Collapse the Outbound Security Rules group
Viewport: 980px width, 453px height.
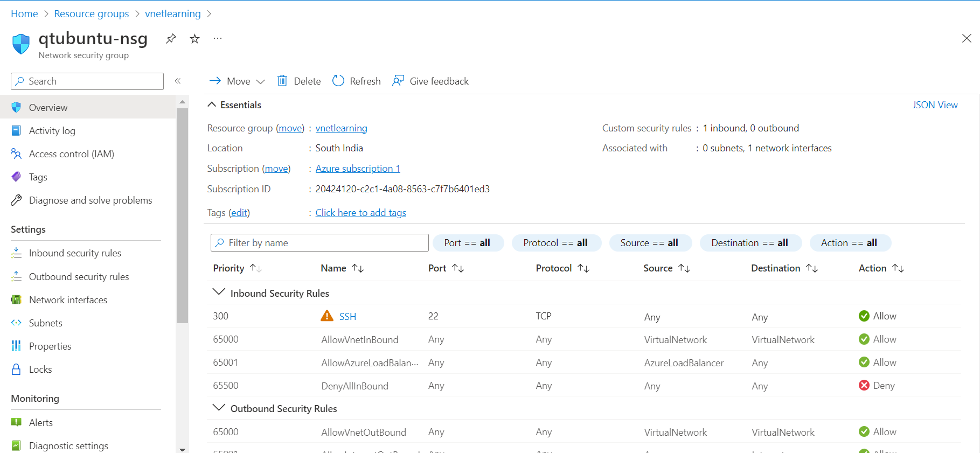click(x=219, y=407)
